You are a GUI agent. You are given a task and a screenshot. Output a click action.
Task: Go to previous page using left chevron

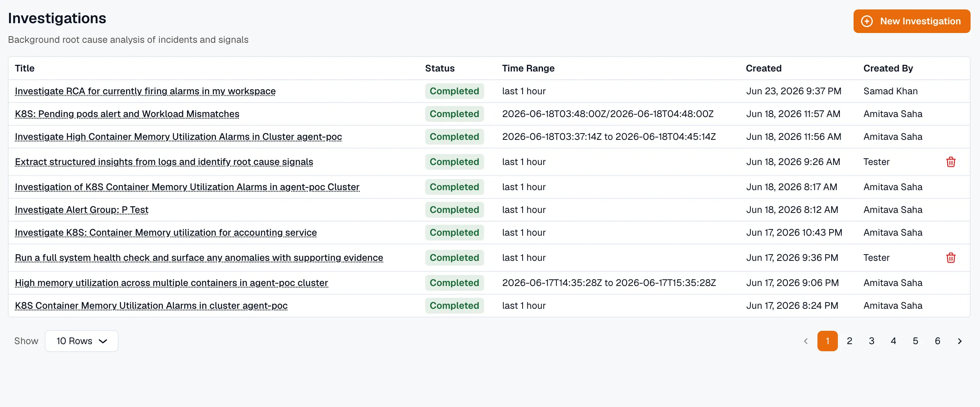tap(806, 341)
